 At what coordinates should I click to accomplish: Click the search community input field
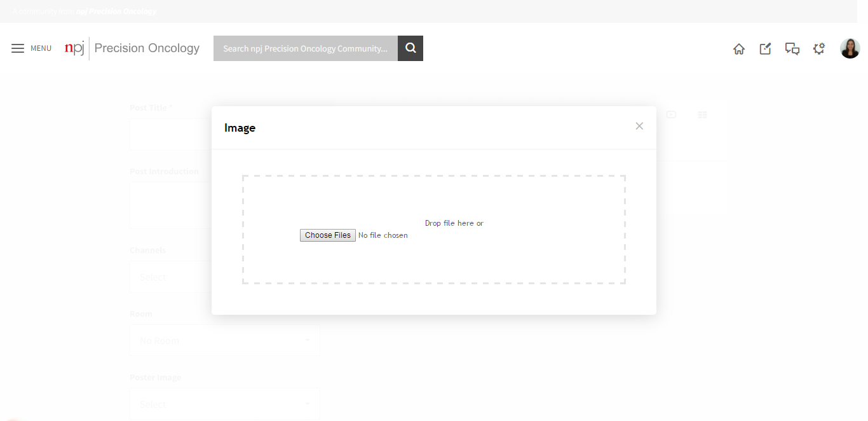pos(306,48)
